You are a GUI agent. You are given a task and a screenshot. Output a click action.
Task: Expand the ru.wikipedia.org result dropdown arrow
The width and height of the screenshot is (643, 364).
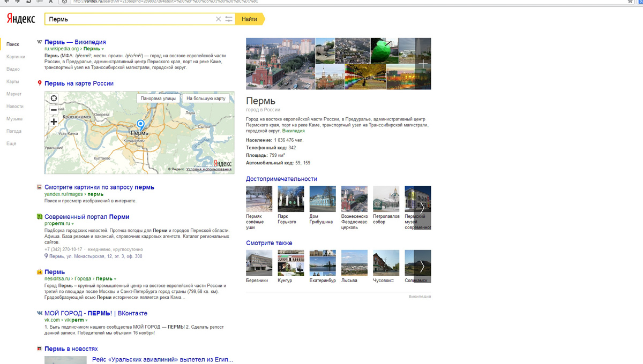(x=103, y=49)
